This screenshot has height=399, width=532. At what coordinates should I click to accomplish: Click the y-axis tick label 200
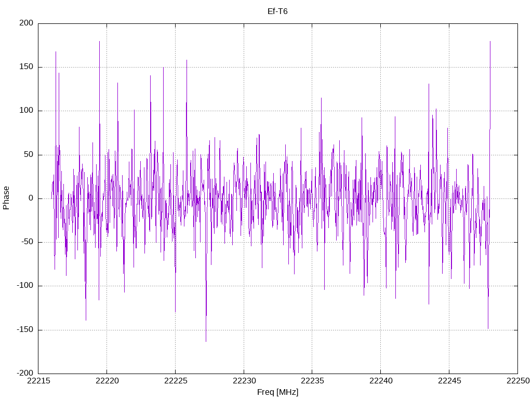pyautogui.click(x=26, y=23)
